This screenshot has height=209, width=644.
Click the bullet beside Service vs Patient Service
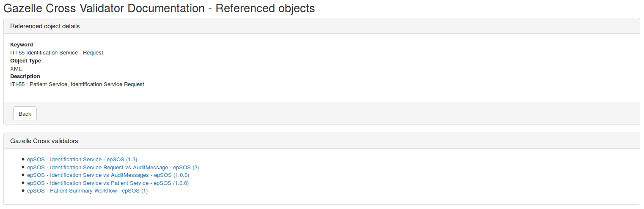[23, 183]
